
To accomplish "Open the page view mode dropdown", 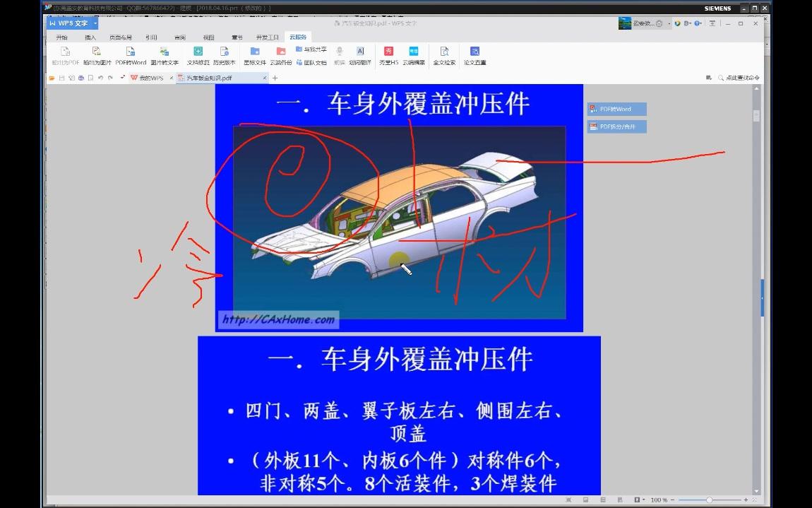I will (x=639, y=499).
